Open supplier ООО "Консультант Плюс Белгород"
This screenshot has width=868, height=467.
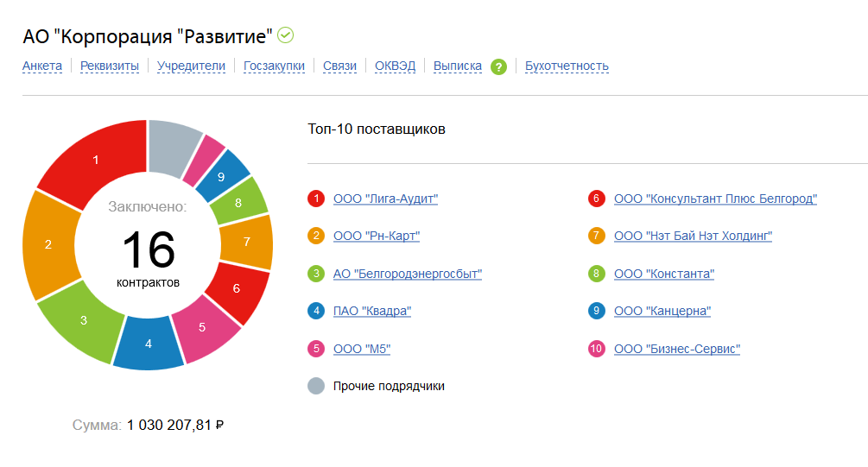[x=715, y=199]
